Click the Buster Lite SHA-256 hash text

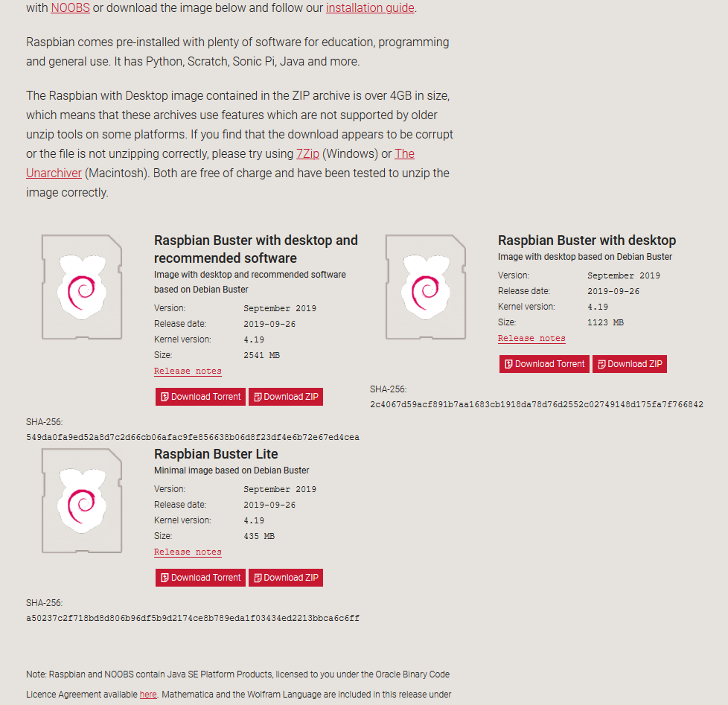pyautogui.click(x=193, y=618)
